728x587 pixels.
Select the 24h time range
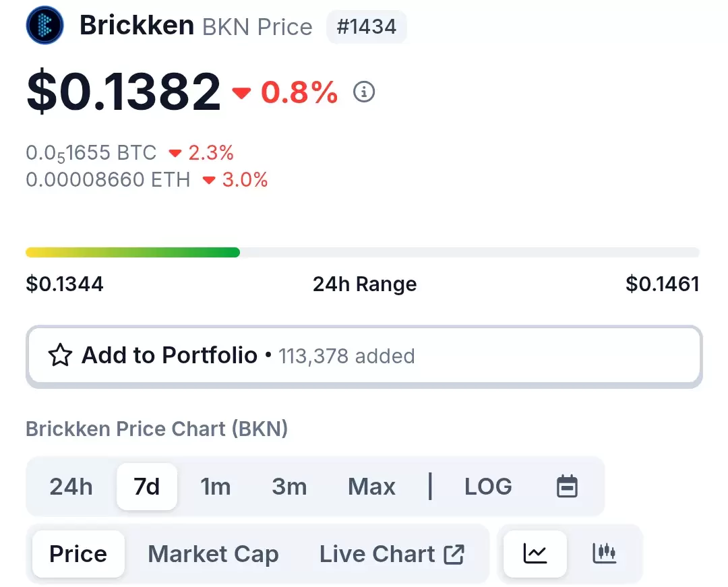tap(71, 487)
